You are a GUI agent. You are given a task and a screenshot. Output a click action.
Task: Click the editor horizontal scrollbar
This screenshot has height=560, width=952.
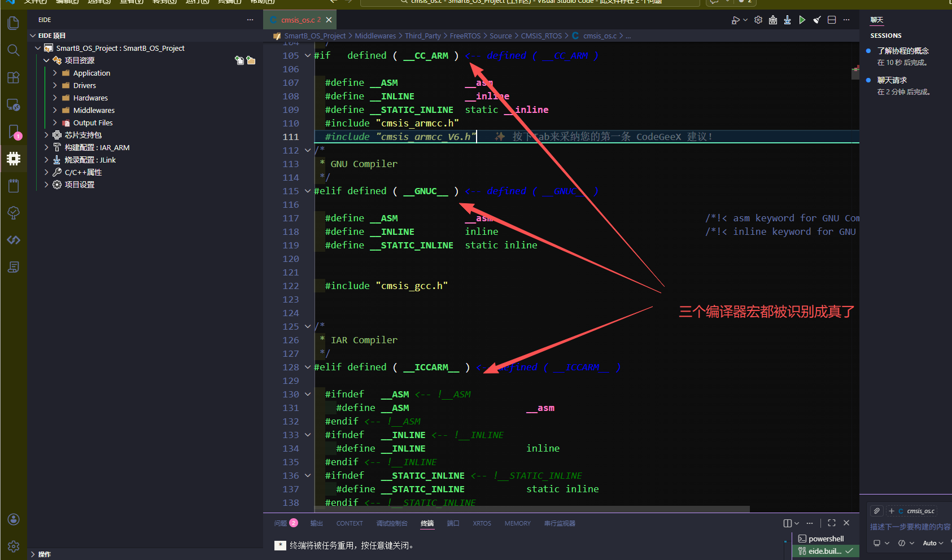point(531,509)
